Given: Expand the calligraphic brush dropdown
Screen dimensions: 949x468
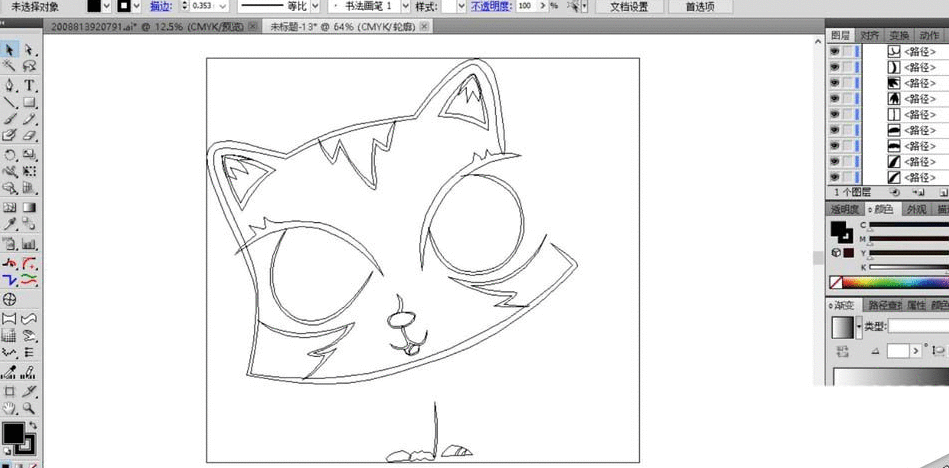Looking at the screenshot, I should 404,6.
